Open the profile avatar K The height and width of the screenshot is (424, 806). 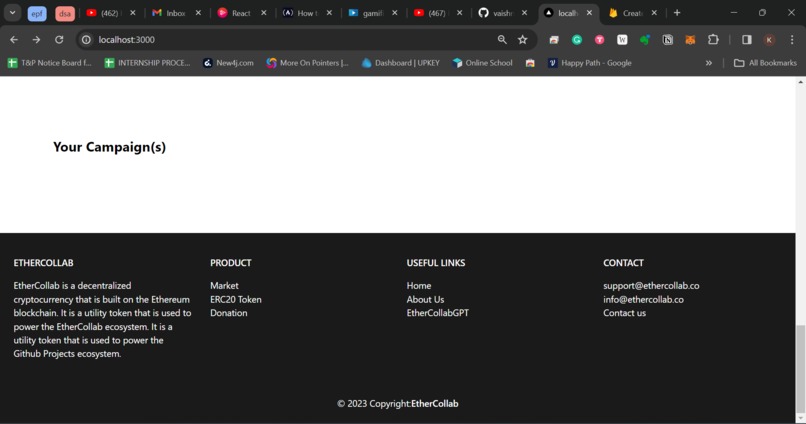coord(770,40)
